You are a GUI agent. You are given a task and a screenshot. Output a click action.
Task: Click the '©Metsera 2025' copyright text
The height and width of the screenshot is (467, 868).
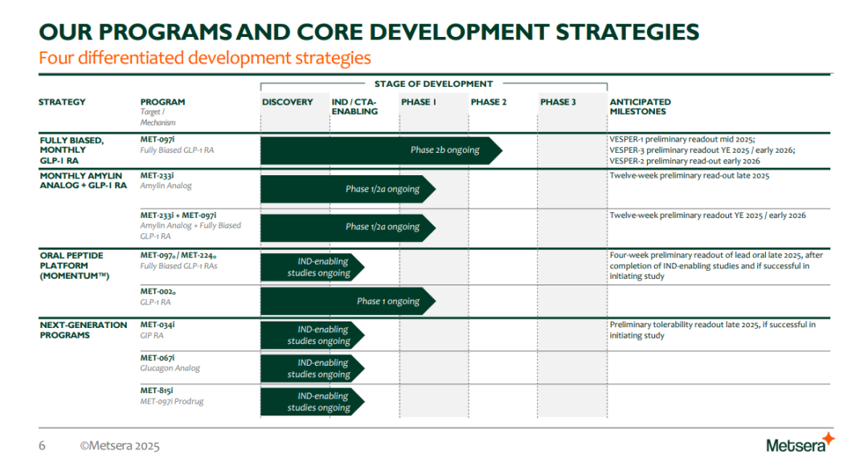pyautogui.click(x=120, y=446)
